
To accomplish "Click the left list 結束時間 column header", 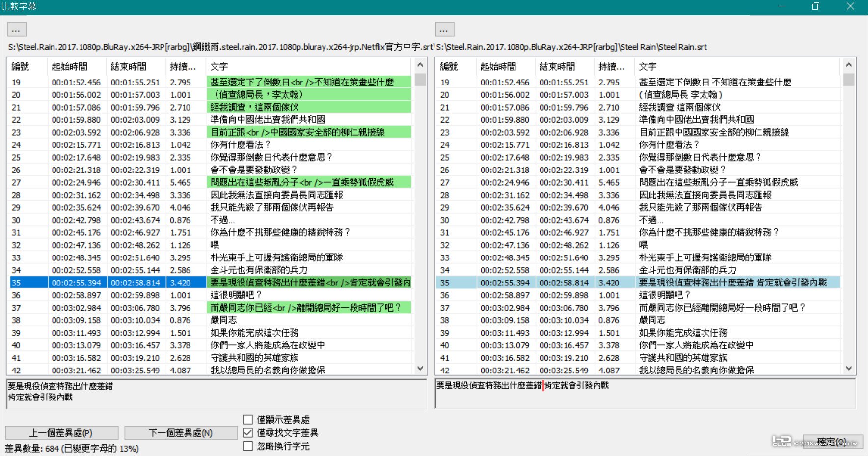I will 136,67.
